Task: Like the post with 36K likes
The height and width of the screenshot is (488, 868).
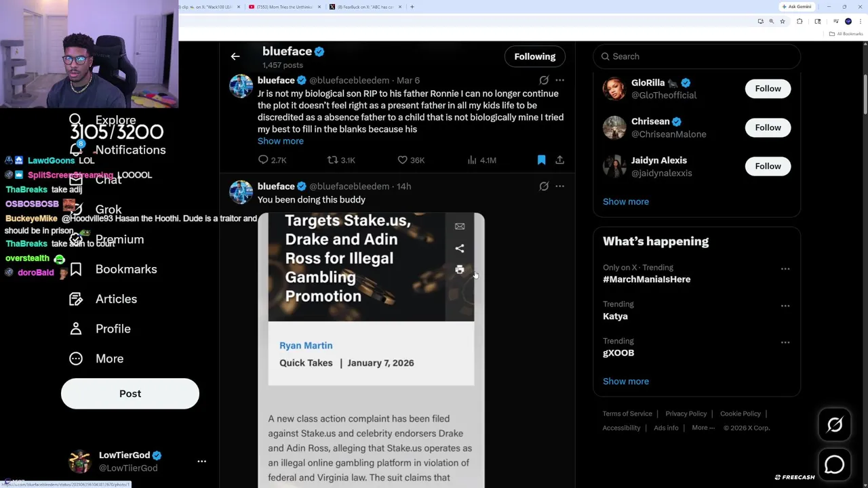Action: [x=411, y=160]
